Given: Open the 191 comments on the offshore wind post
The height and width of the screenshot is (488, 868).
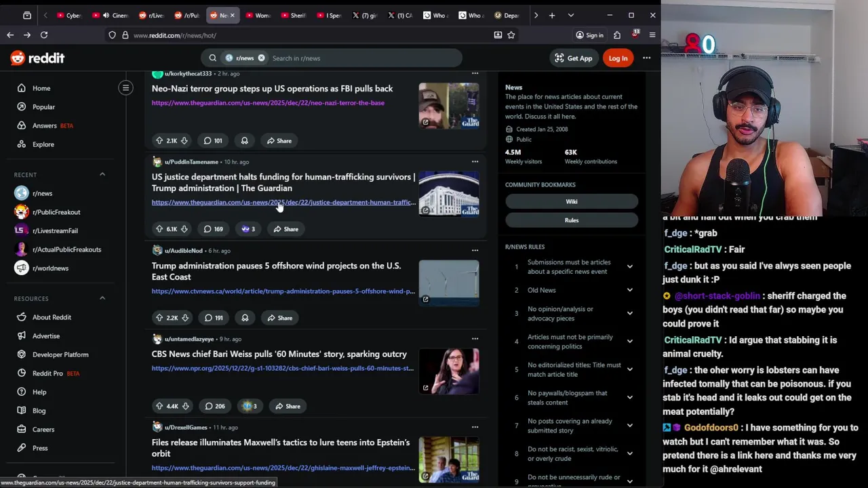Looking at the screenshot, I should (x=214, y=318).
